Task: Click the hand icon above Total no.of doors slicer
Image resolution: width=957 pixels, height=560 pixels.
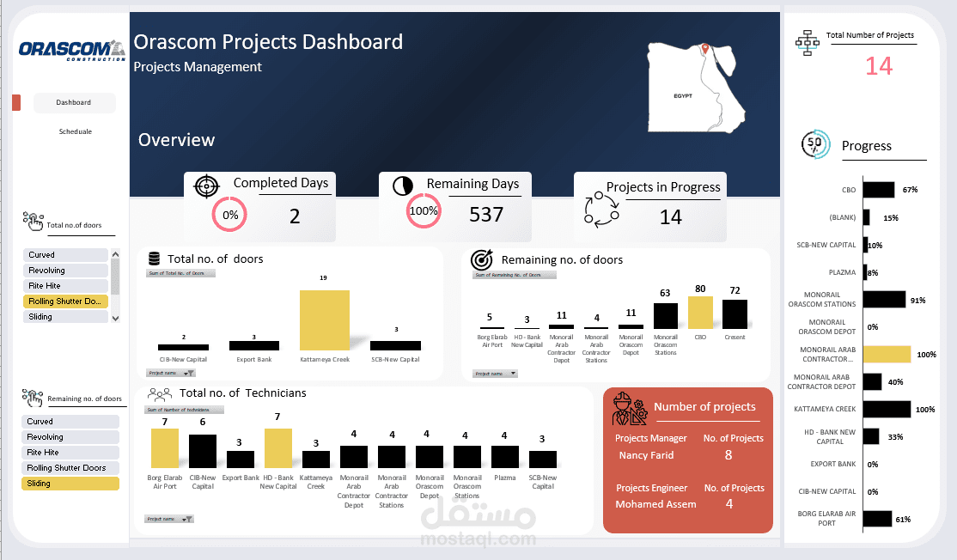Action: [x=33, y=221]
